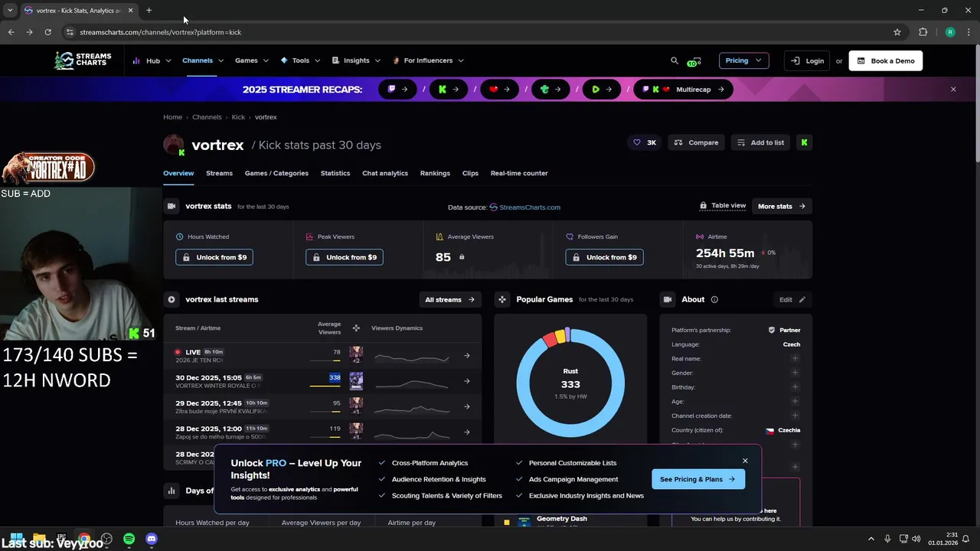Click the game thumbnail on 30 Dec stream

pos(356,380)
